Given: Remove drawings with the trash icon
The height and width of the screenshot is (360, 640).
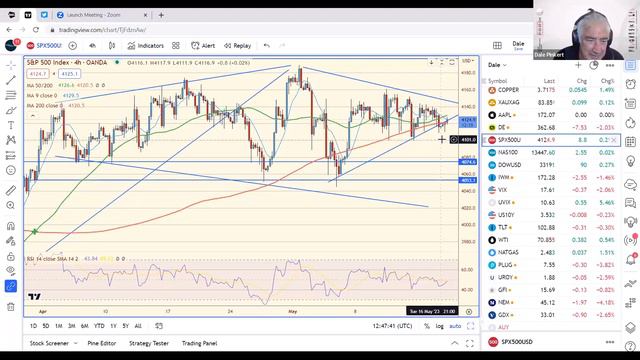Looking at the screenshot, I should pyautogui.click(x=11, y=307).
